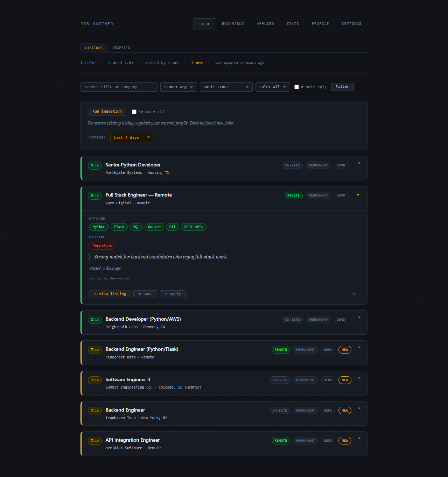
Task: Check the Rescore all option
Action: pyautogui.click(x=134, y=112)
